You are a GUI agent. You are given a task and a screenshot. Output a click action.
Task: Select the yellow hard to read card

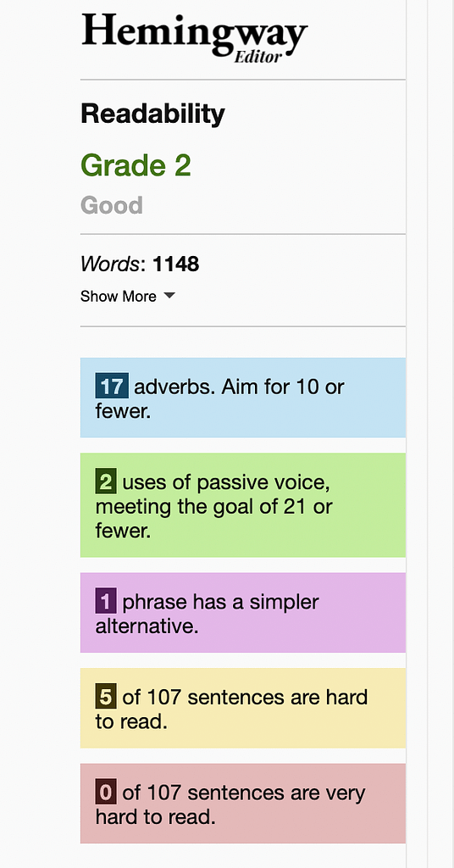tap(243, 708)
